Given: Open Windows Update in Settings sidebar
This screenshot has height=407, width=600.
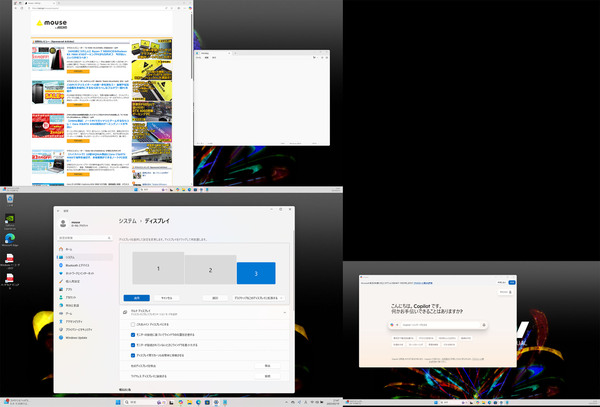Looking at the screenshot, I should [x=84, y=338].
